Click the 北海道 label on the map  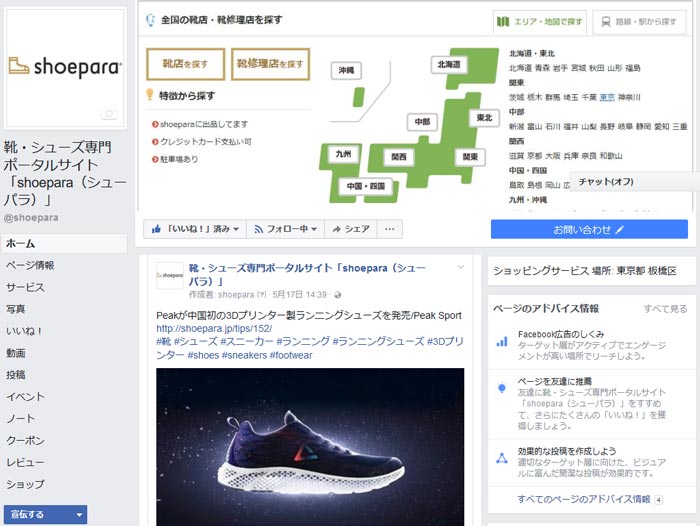coord(449,64)
